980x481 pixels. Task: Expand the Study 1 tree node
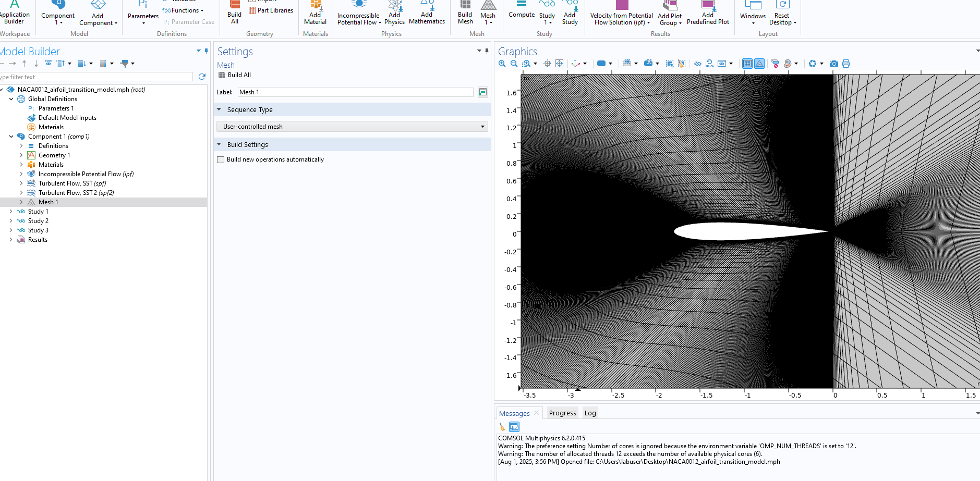pyautogui.click(x=11, y=212)
